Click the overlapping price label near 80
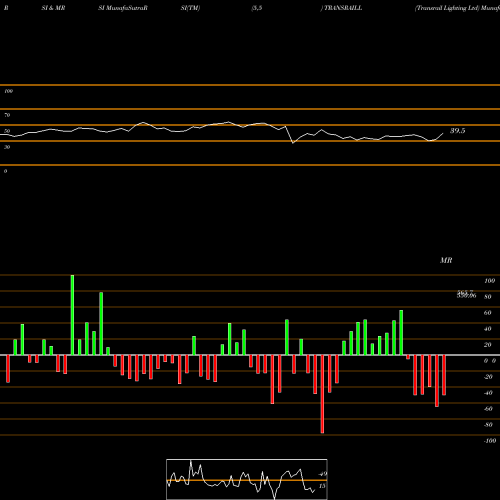Viewport: 500px width, 500px height. pyautogui.click(x=466, y=294)
